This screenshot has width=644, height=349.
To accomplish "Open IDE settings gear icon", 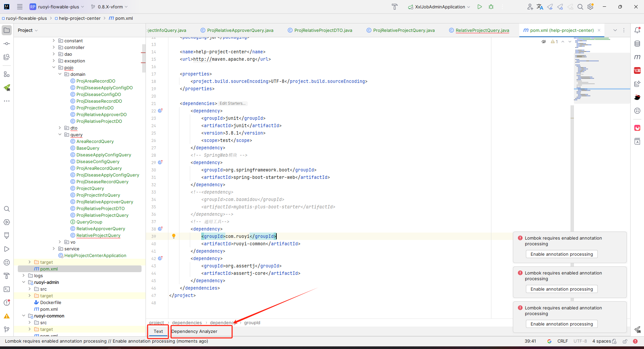I will [591, 7].
